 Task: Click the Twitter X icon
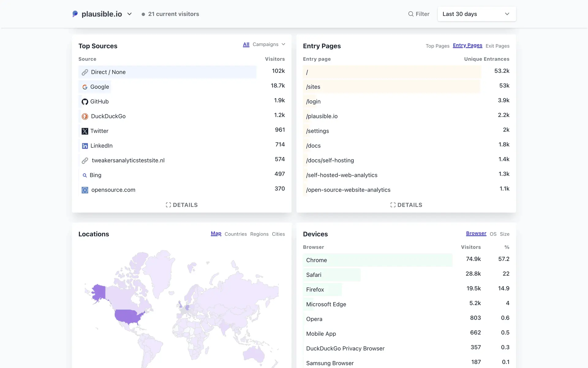pyautogui.click(x=85, y=131)
